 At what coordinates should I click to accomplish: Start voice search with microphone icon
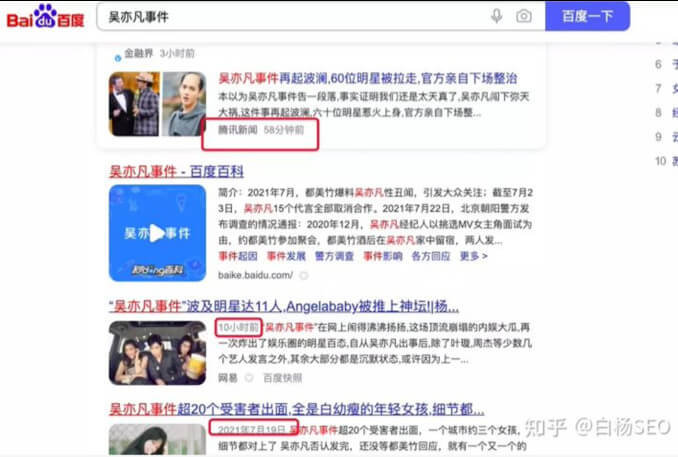point(496,16)
